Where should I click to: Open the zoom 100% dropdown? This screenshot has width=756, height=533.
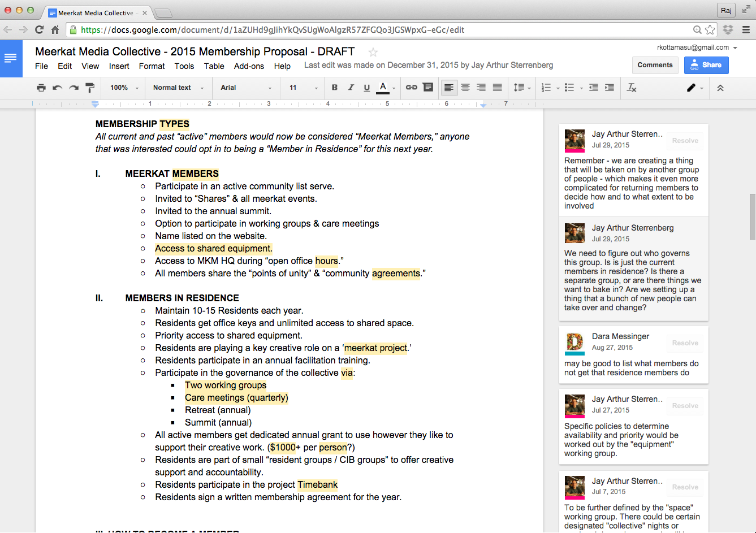(x=124, y=88)
